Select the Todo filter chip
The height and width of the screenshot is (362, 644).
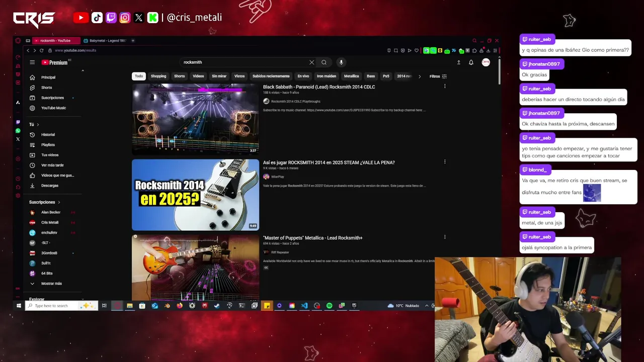click(x=139, y=76)
